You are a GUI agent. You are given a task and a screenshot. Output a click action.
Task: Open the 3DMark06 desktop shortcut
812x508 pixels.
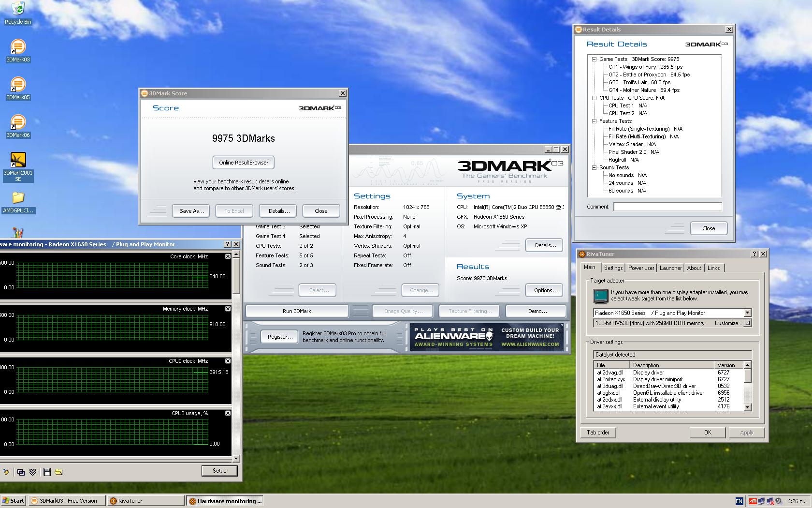click(18, 126)
